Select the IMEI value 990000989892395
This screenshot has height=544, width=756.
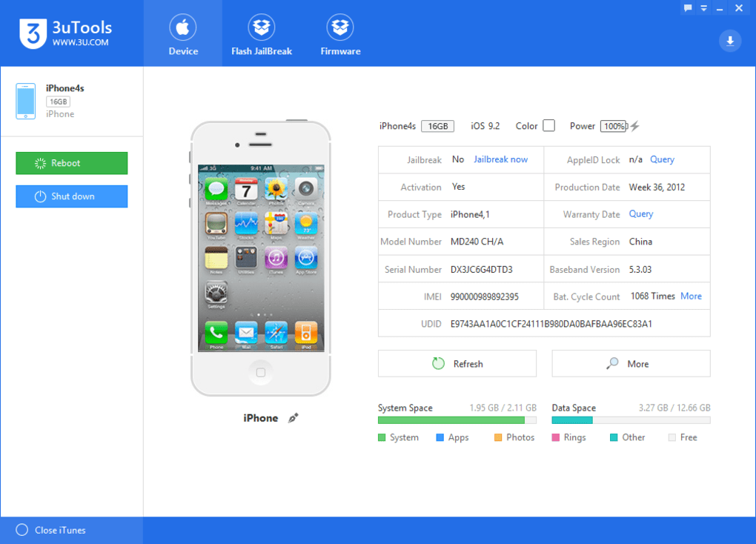pos(485,296)
